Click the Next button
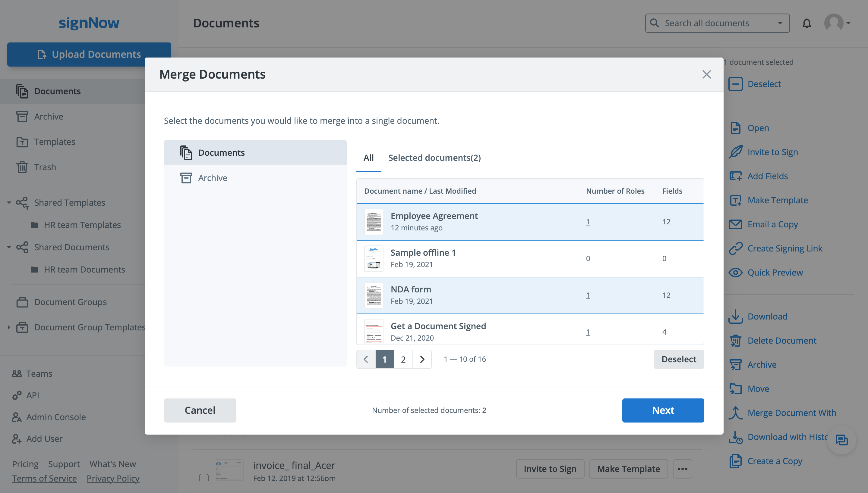Screen dimensions: 868x493 point(663,410)
